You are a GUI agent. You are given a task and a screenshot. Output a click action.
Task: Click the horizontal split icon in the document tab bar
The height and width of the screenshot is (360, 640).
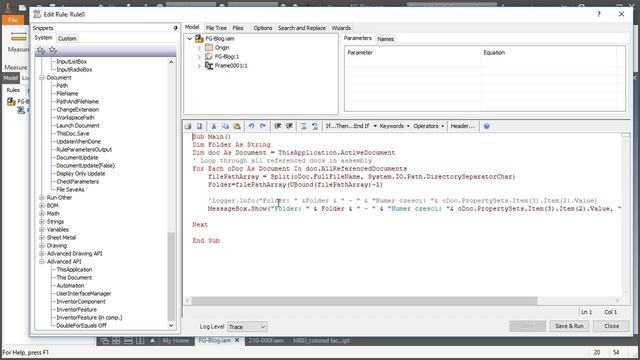tap(128, 340)
